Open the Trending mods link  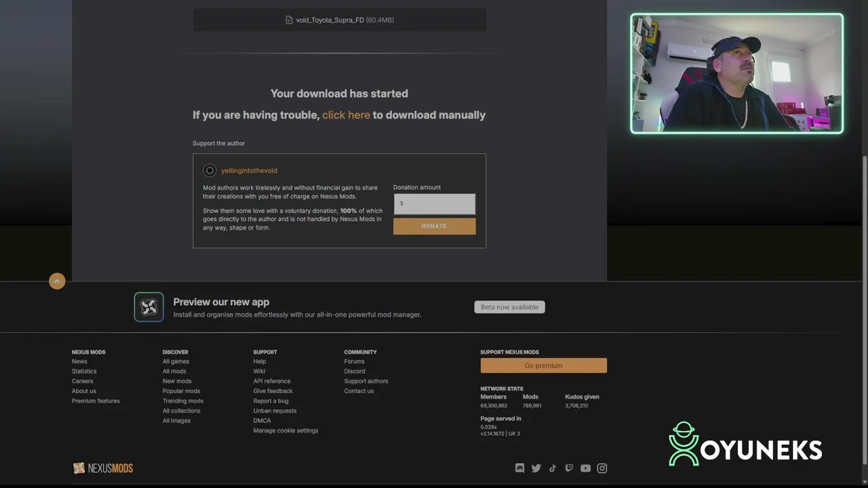[183, 401]
